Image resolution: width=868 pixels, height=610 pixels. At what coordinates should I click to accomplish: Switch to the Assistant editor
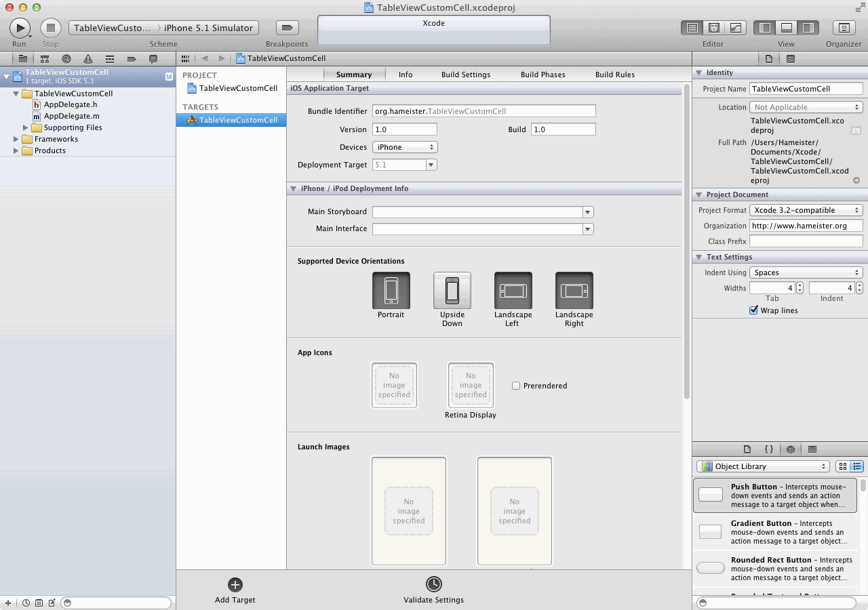coord(713,28)
